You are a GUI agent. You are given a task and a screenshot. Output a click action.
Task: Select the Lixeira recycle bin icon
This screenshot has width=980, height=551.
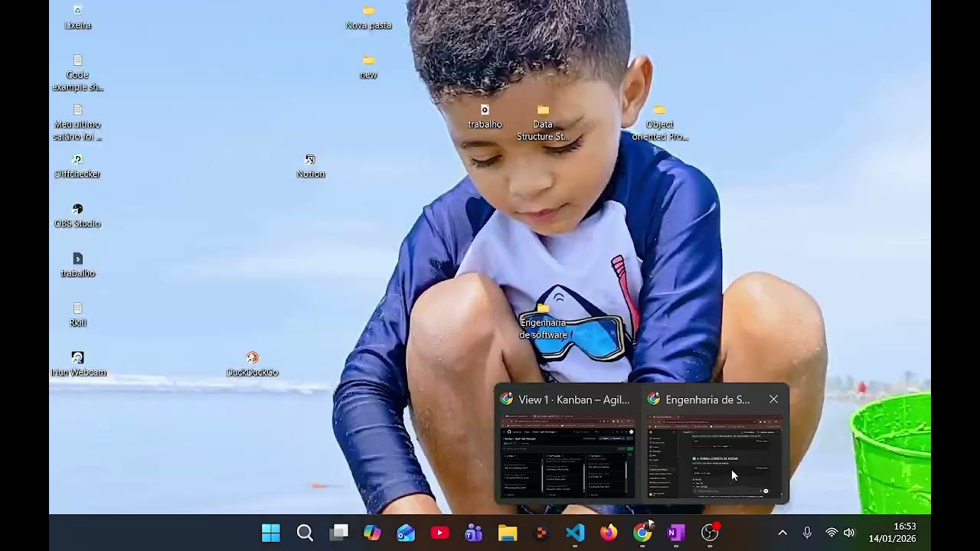point(77,18)
